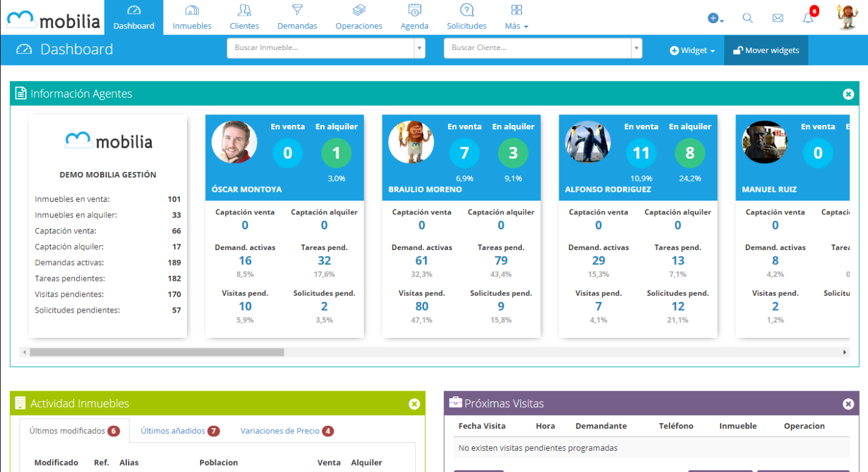Close the Próximas Visitas widget

pos(848,404)
